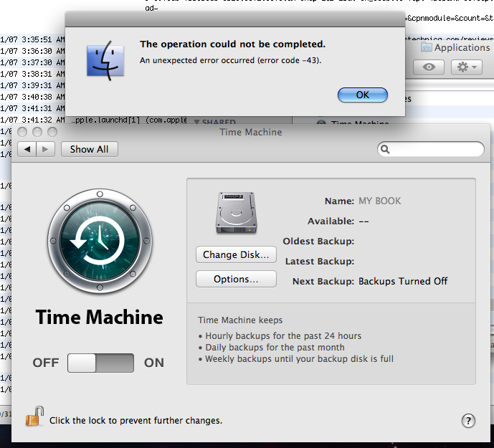Select the 3:36:30 AM log entry
Image resolution: width=494 pixels, height=448 pixels.
(32, 51)
